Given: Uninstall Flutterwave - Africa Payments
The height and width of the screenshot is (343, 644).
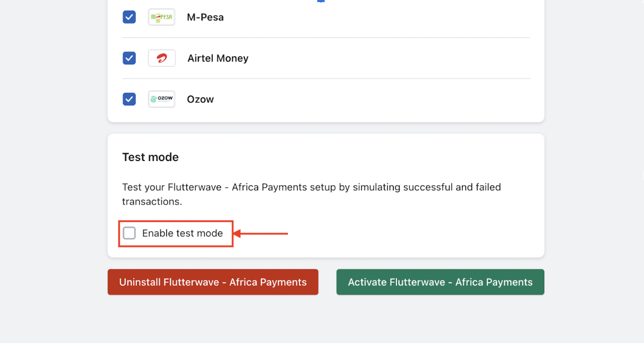Looking at the screenshot, I should pos(213,282).
